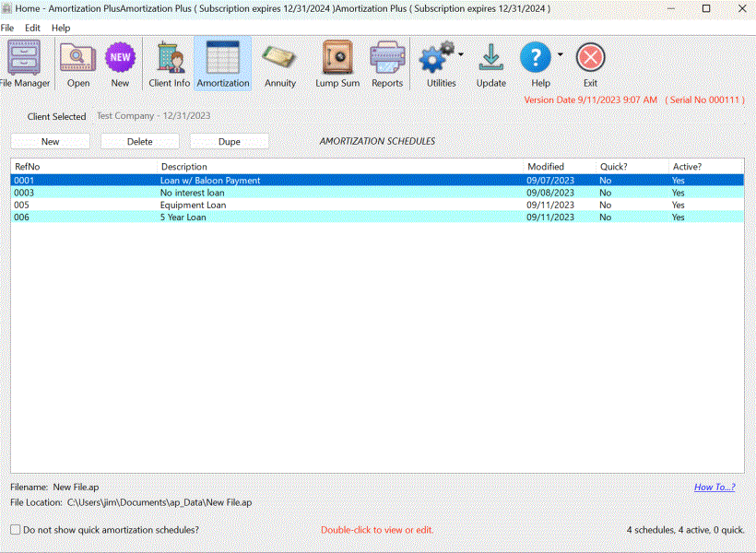
Task: Click the 'Double-click to view or edit' hint
Action: pyautogui.click(x=377, y=530)
